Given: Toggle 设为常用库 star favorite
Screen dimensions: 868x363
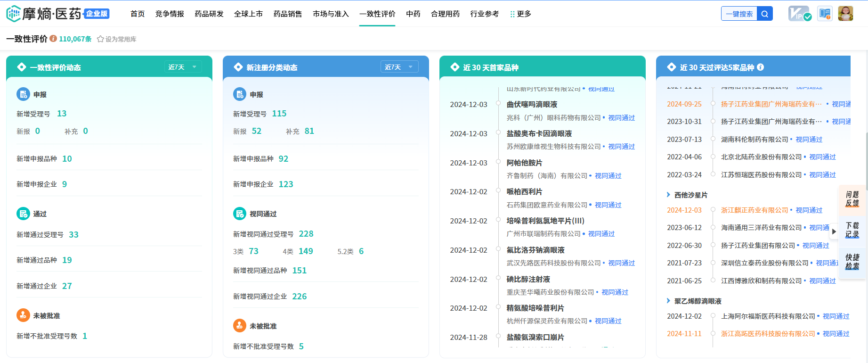Looking at the screenshot, I should coord(100,39).
